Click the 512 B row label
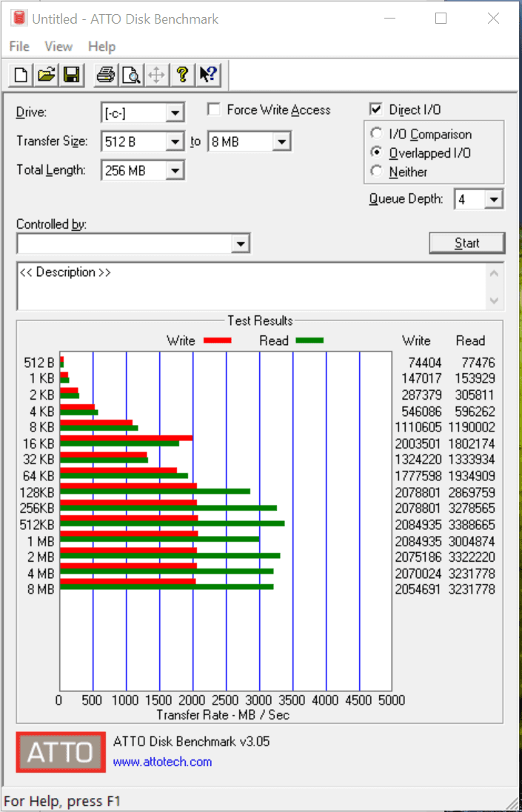This screenshot has height=812, width=522. click(39, 363)
